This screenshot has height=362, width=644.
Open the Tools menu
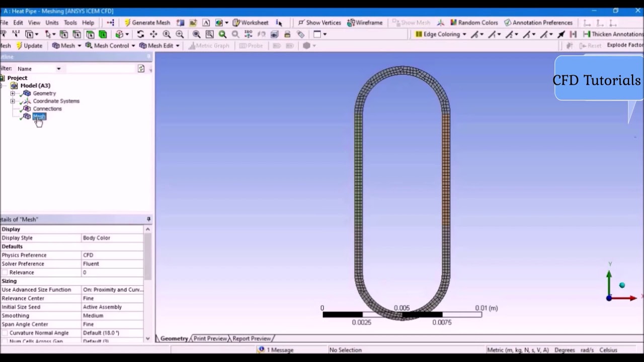tap(70, 23)
